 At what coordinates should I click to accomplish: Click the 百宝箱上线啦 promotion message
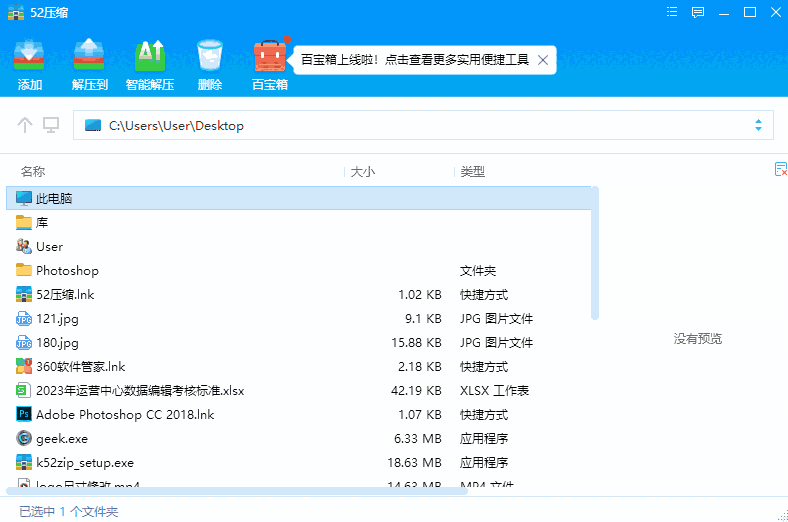(x=415, y=60)
